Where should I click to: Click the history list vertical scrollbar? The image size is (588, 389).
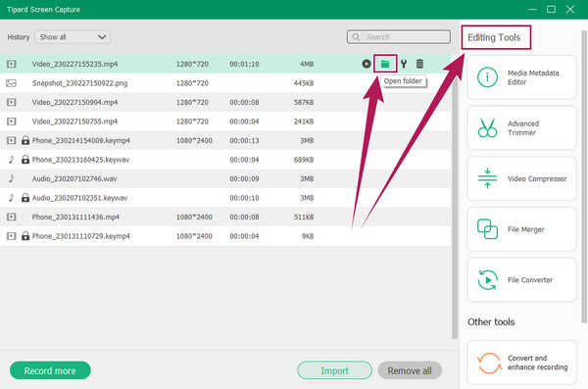[x=455, y=197]
